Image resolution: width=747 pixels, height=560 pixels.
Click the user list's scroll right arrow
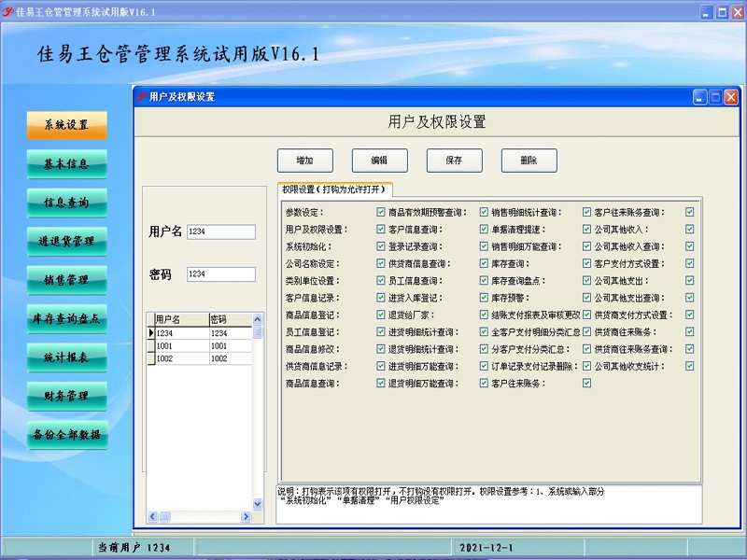coord(246,516)
